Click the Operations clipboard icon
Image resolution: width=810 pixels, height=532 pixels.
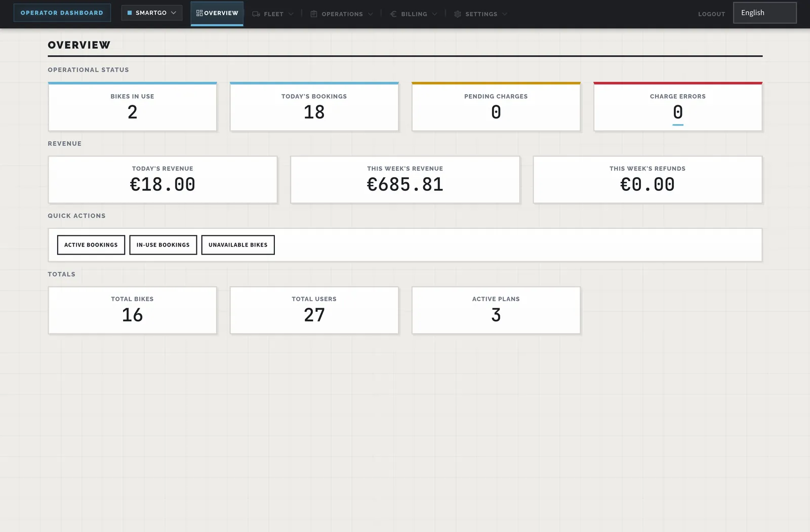pos(314,14)
